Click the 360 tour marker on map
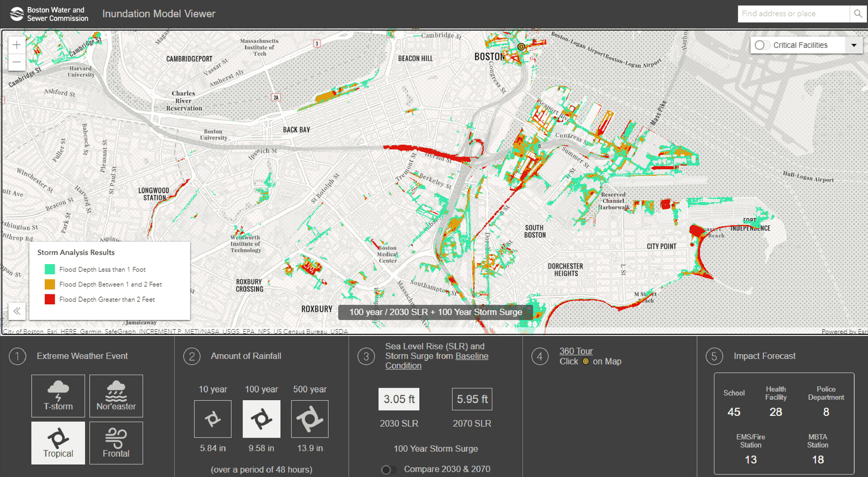Viewport: 868px width, 477px height. [521, 46]
